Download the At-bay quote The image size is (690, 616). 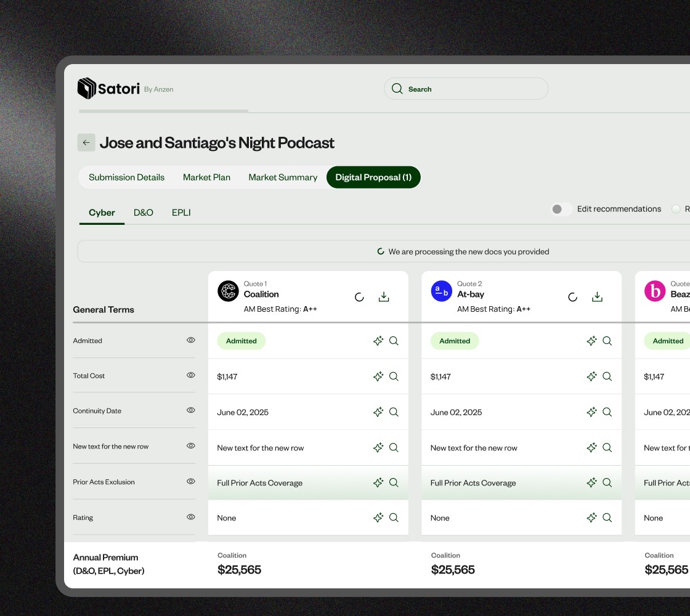pos(597,296)
